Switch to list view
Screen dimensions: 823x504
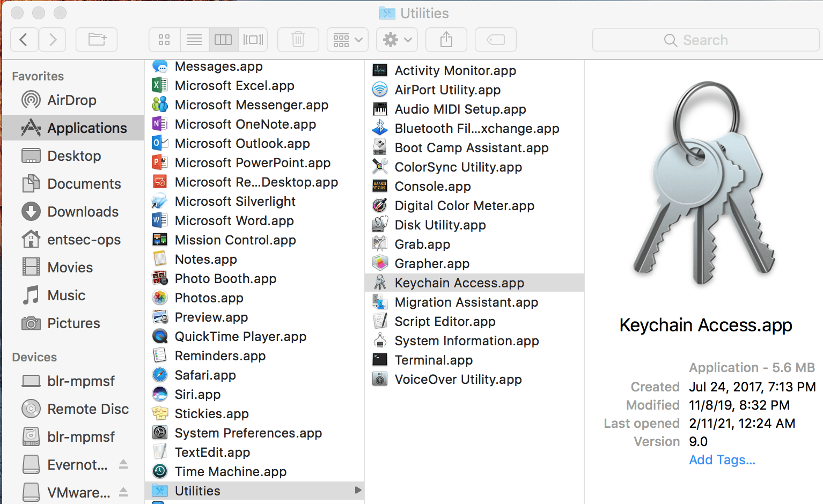click(194, 40)
